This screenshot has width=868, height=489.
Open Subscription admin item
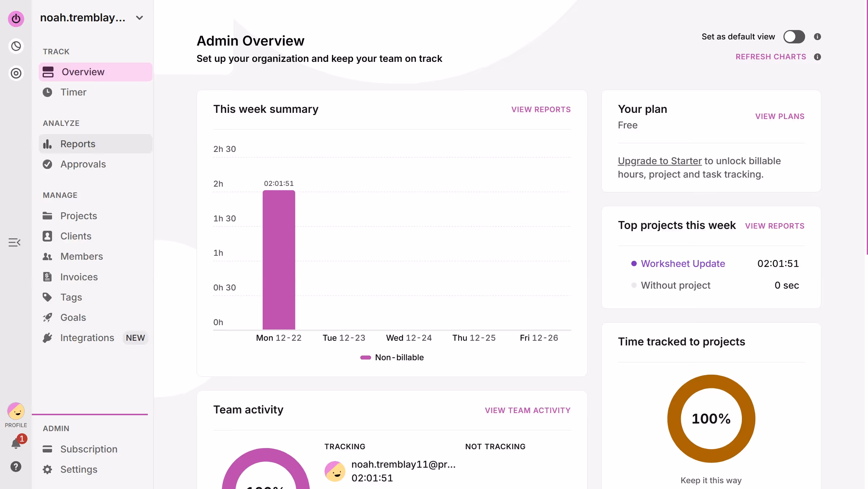click(95, 449)
